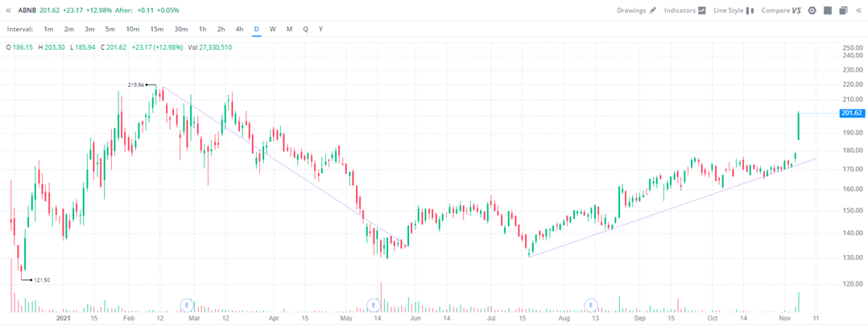
Task: Change Line Style candlestick icon
Action: click(x=750, y=10)
